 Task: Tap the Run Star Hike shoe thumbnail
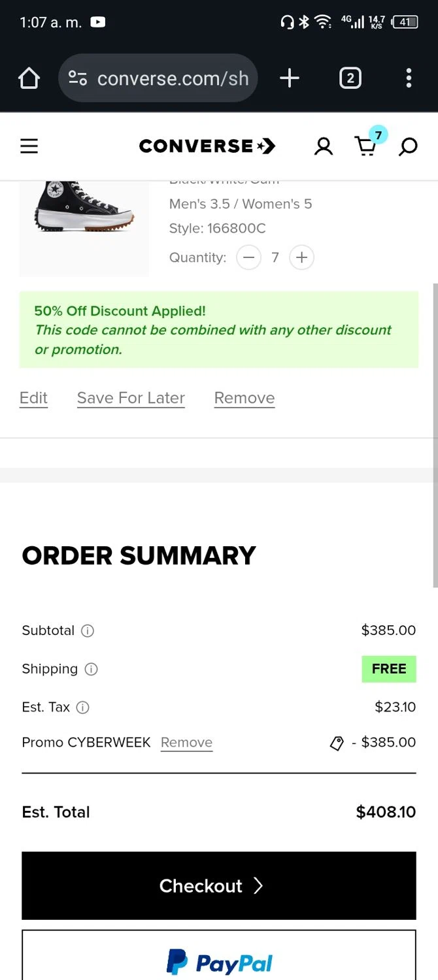(x=84, y=216)
